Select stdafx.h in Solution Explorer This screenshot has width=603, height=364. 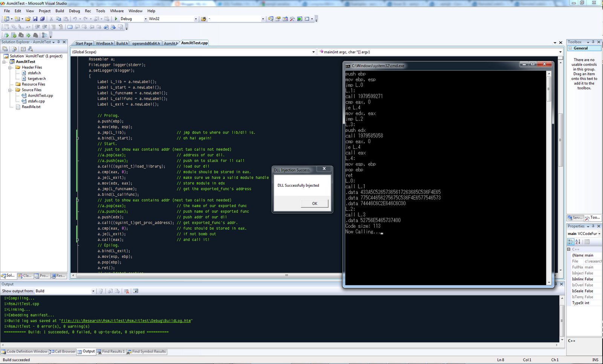click(34, 73)
